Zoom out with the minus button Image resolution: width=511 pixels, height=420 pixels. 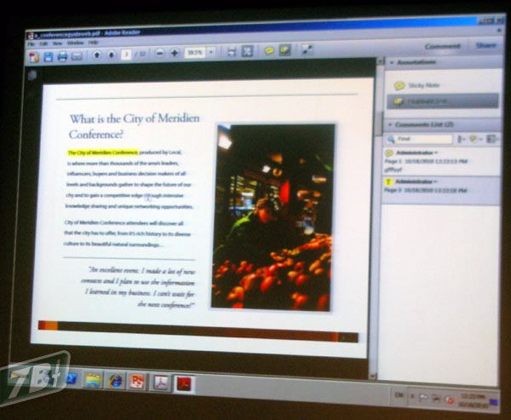tap(158, 54)
